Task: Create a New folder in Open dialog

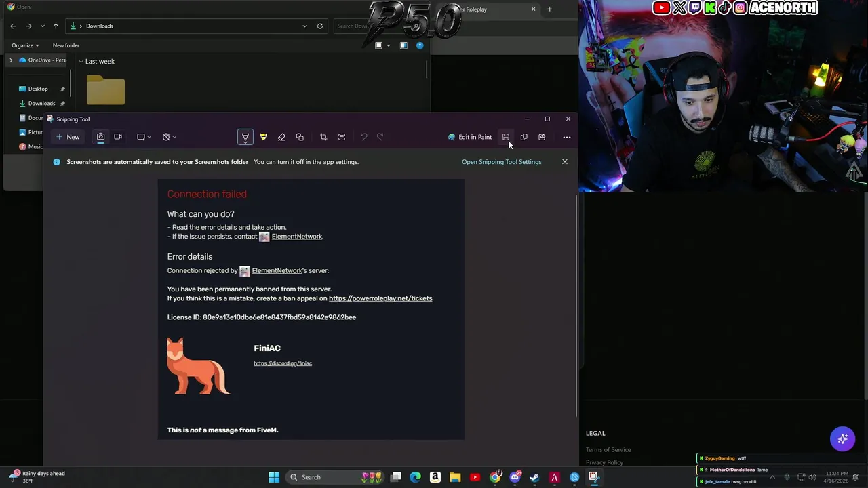Action: [66, 45]
